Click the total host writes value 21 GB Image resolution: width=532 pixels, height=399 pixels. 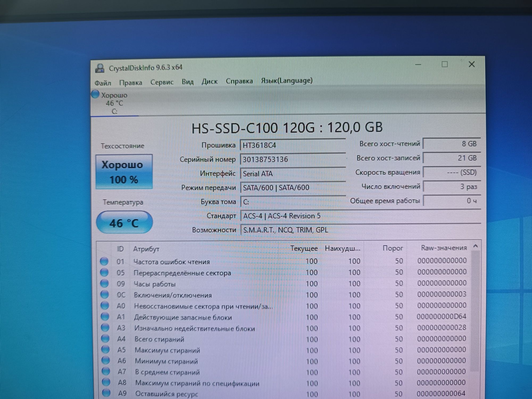click(452, 158)
